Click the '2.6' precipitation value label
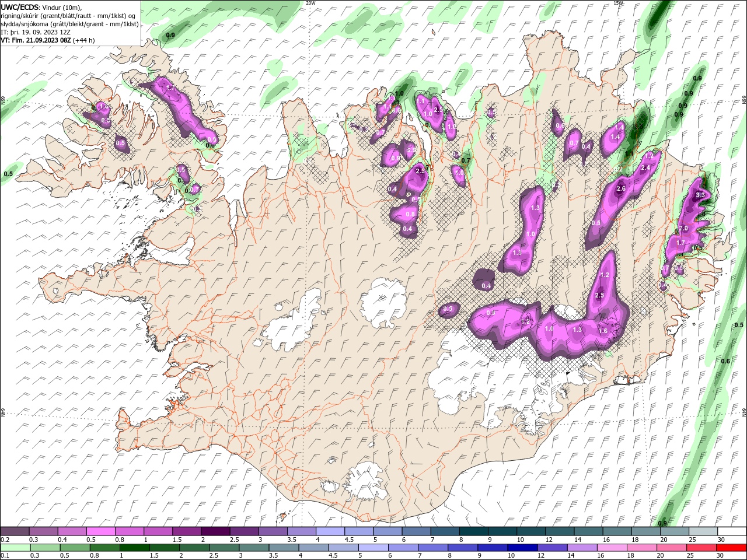 coord(621,189)
